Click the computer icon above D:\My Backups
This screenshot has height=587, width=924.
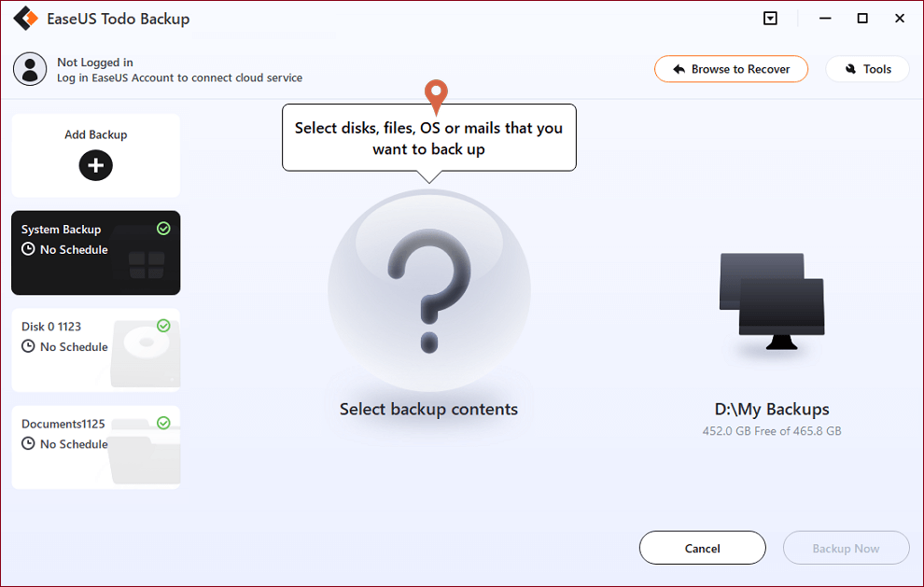tap(771, 302)
